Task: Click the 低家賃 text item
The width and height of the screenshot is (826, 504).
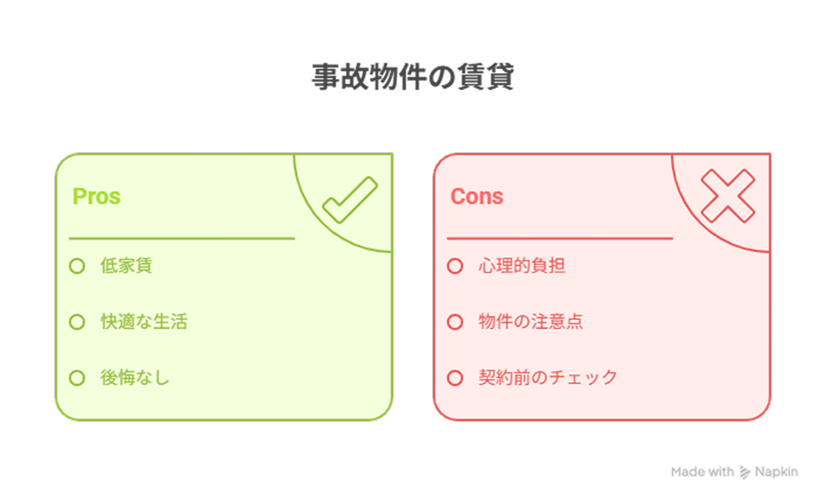Action: (x=126, y=265)
